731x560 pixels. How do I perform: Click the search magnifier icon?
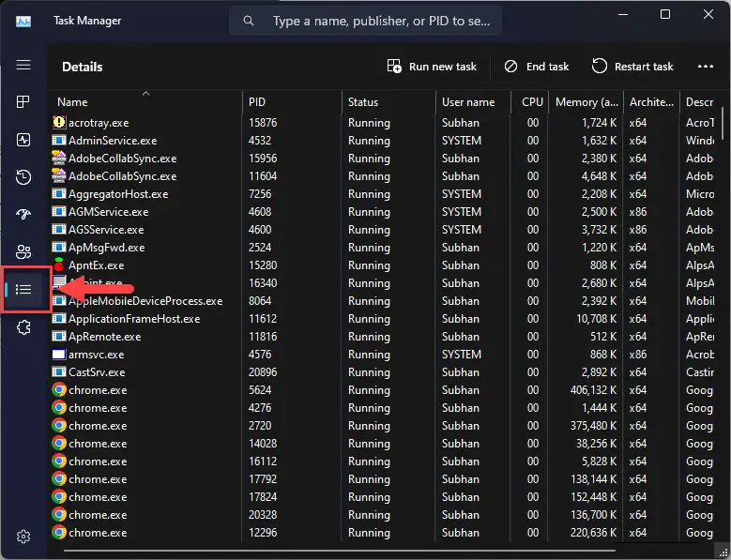click(249, 21)
